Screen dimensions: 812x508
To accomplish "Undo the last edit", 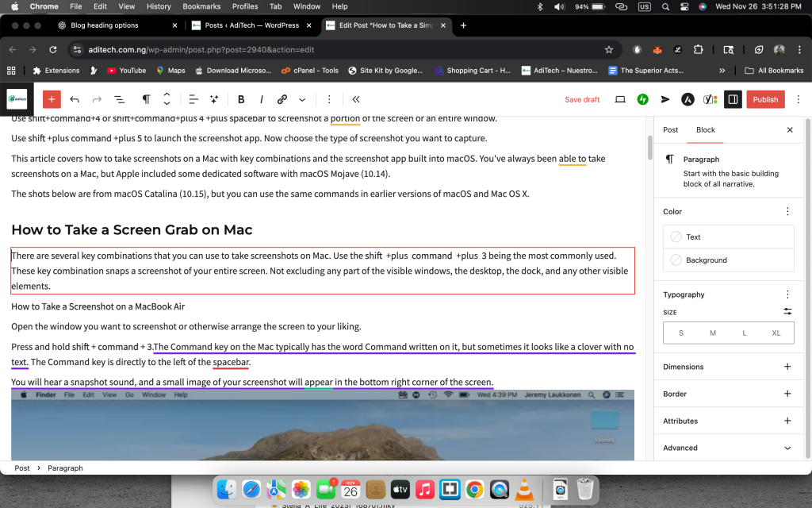I will [75, 99].
